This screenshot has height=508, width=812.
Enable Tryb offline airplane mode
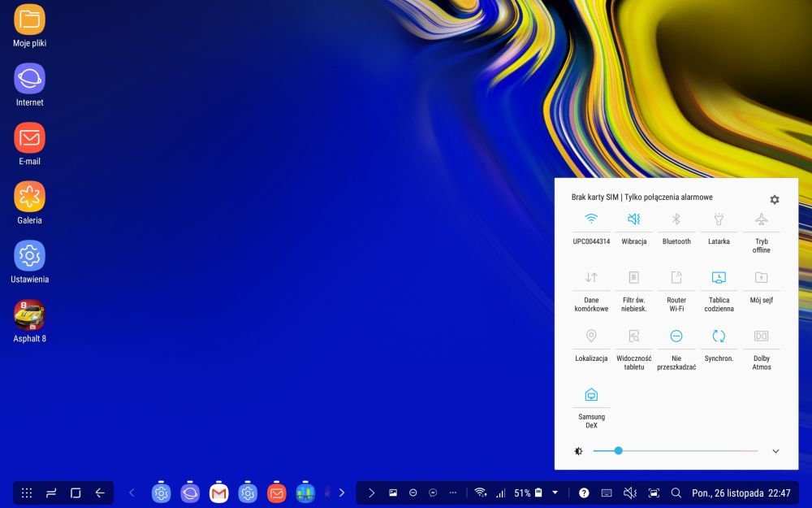pyautogui.click(x=762, y=232)
